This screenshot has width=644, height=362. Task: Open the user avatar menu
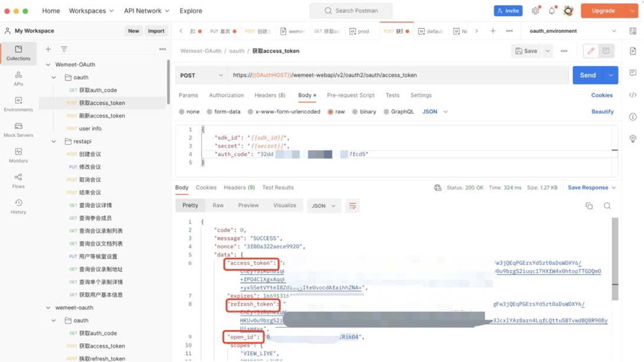(569, 11)
